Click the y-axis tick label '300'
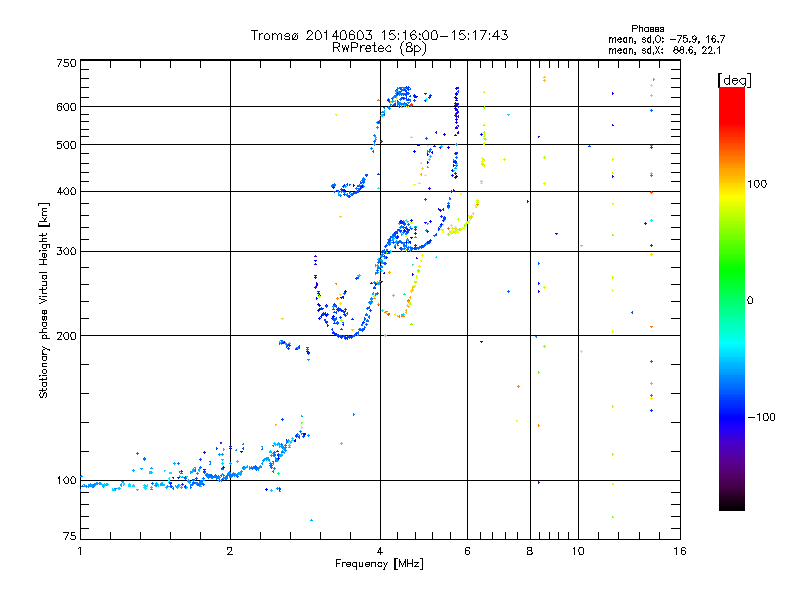Image resolution: width=800 pixels, height=600 pixels. coord(67,251)
